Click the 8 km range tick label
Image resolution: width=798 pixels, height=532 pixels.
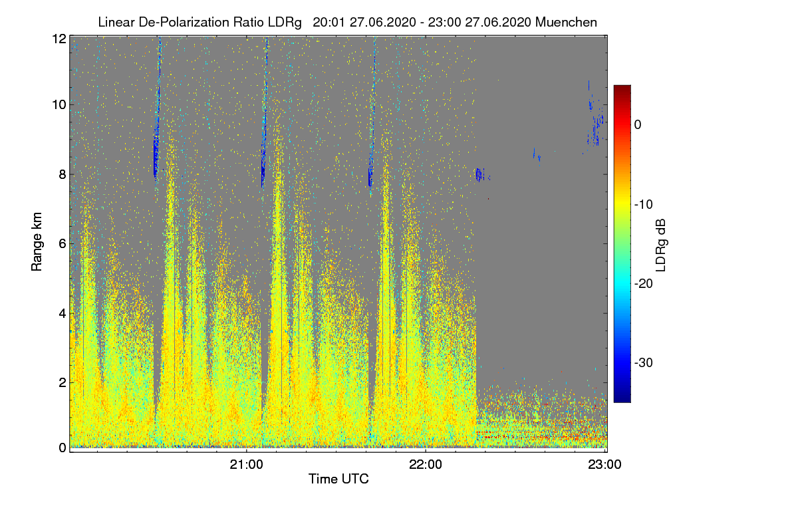pyautogui.click(x=63, y=174)
